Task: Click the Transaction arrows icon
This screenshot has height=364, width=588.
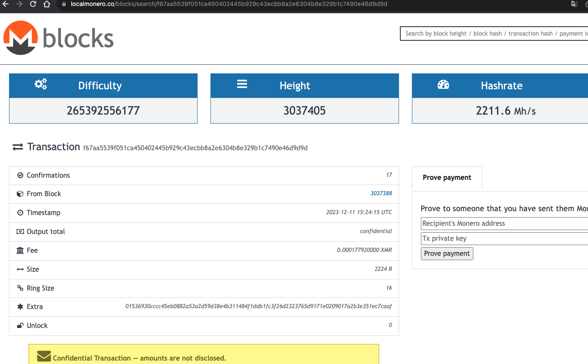Action: 18,147
